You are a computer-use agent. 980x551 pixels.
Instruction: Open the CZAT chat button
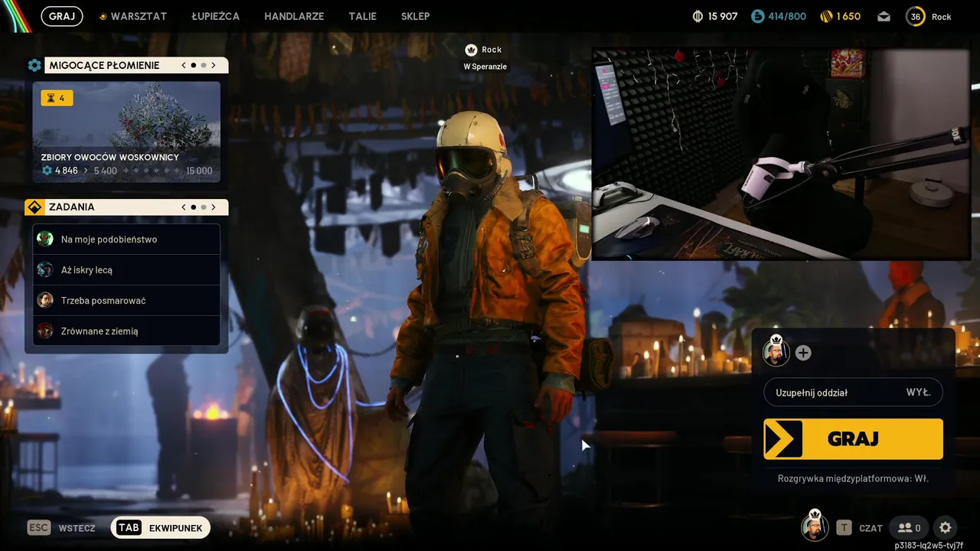pyautogui.click(x=859, y=528)
